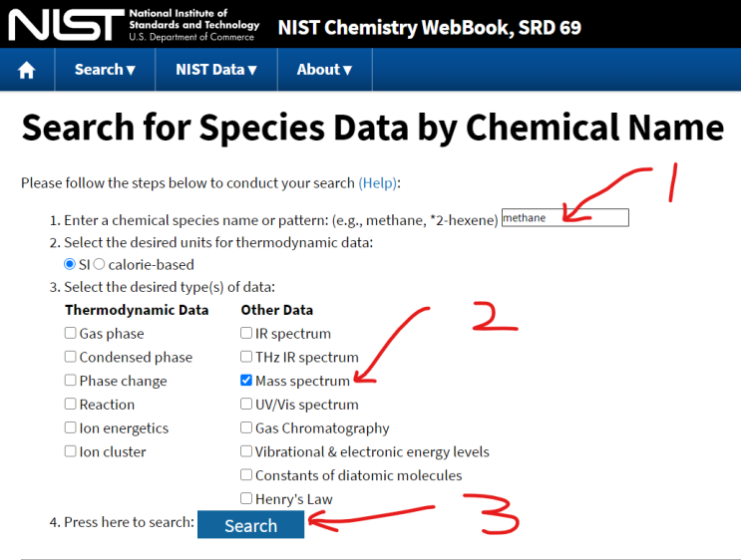Enable the Reaction data checkbox
This screenshot has height=560, width=741.
(71, 405)
